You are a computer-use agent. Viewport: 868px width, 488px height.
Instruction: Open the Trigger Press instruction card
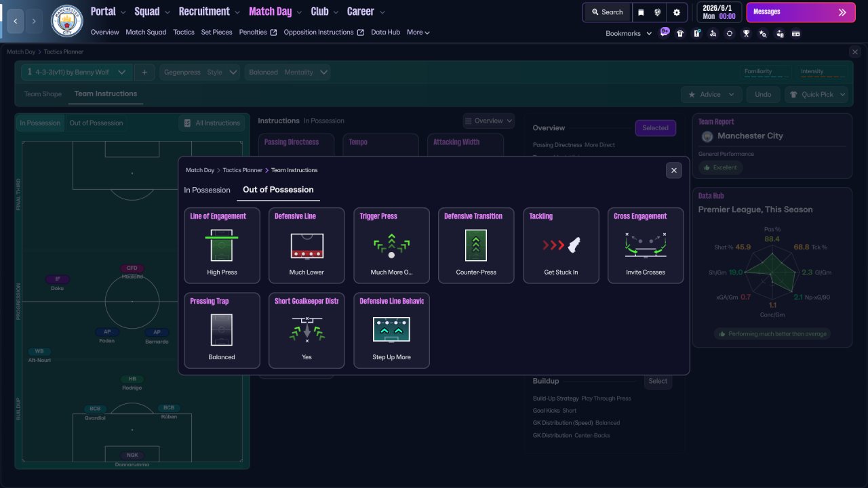391,245
